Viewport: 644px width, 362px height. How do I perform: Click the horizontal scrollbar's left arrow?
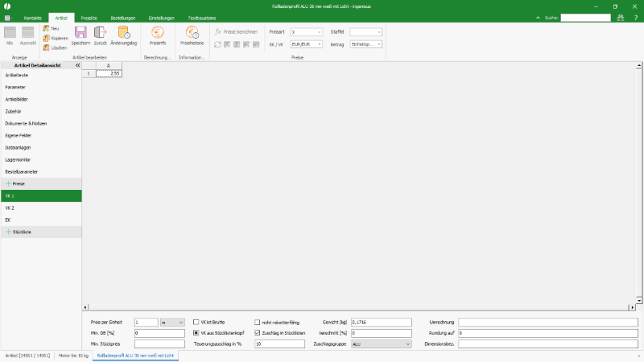tap(85, 307)
